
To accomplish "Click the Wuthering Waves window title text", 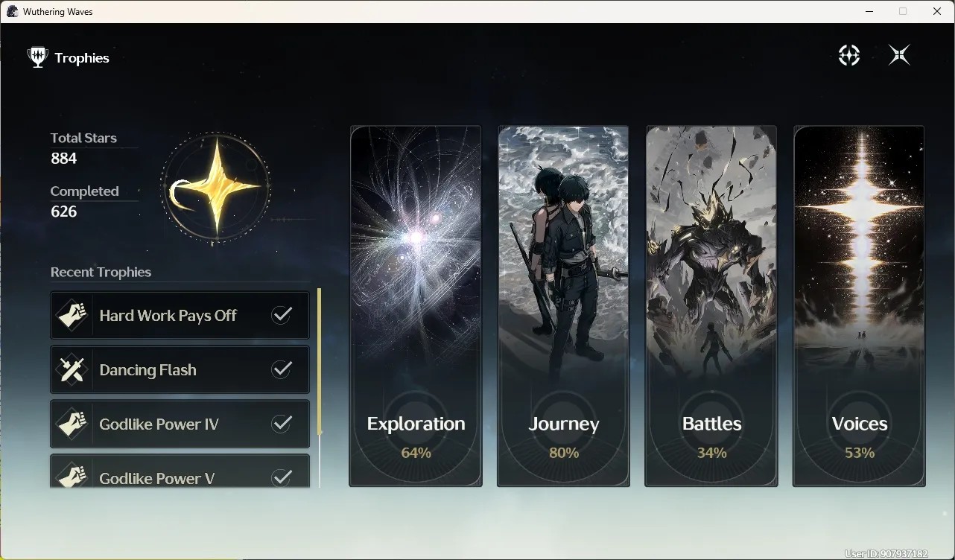I will click(x=58, y=12).
